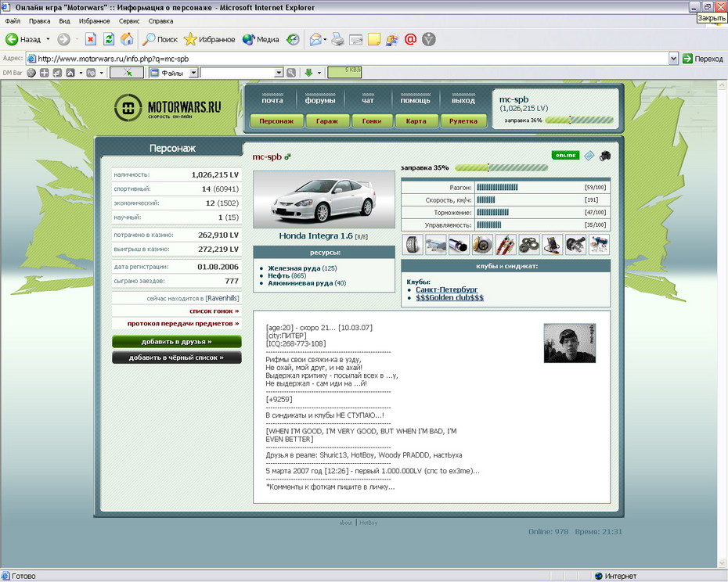Click the Edit page toolbar icon

pyautogui.click(x=355, y=39)
